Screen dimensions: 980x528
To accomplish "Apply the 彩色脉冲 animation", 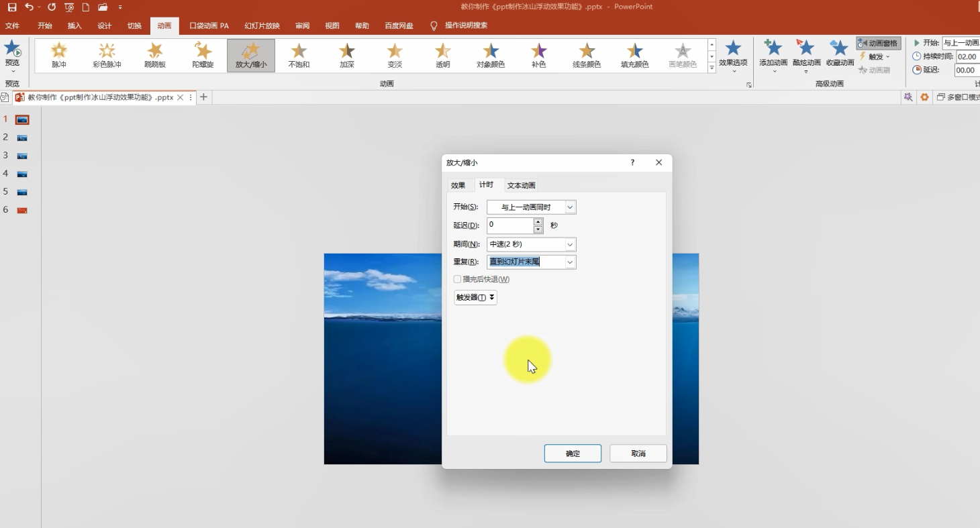I will pyautogui.click(x=107, y=56).
